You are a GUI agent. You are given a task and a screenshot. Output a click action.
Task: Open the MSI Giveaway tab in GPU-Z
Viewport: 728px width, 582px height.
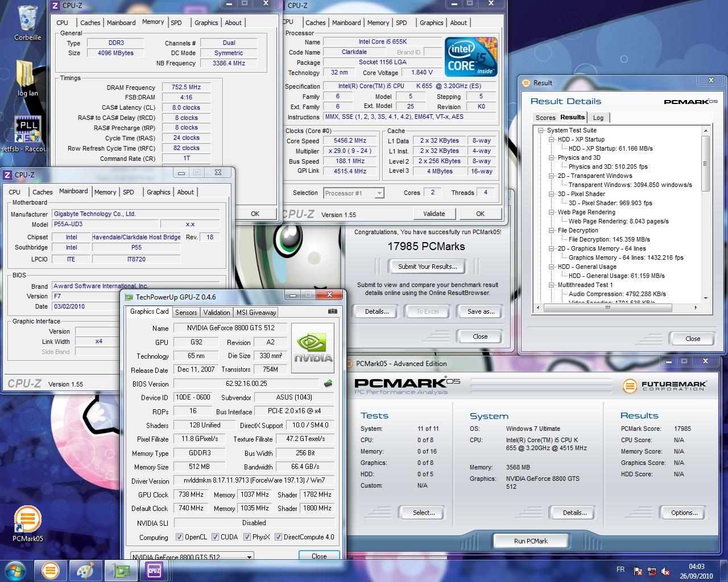tap(256, 313)
